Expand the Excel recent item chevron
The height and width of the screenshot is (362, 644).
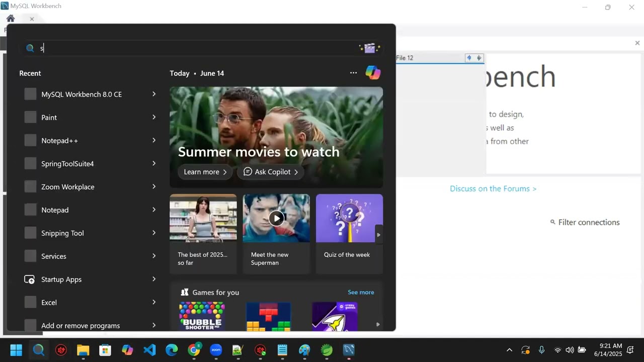(x=154, y=302)
